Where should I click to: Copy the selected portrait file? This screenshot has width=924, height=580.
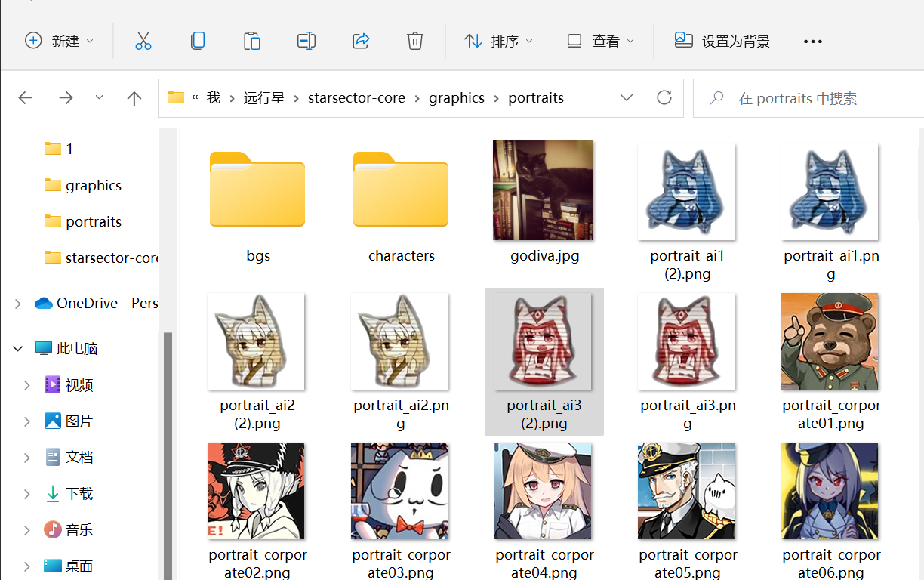198,42
